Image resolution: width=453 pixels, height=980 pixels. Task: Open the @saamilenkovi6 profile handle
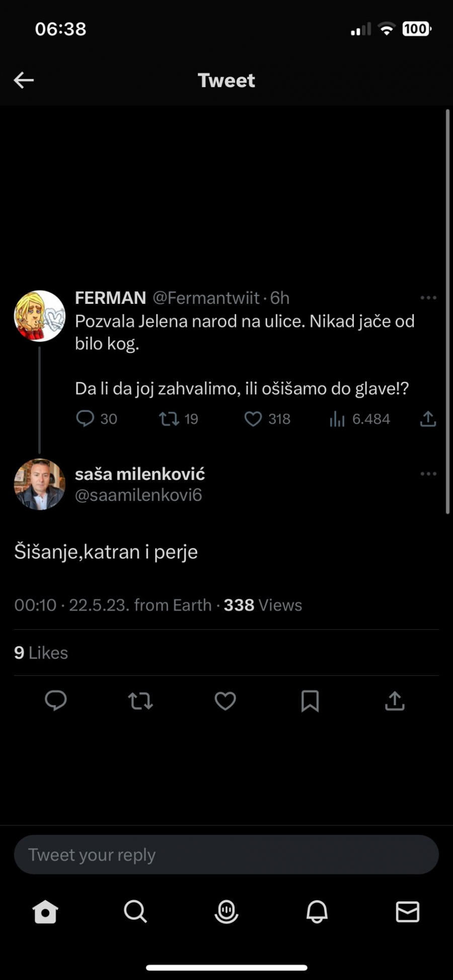pyautogui.click(x=138, y=495)
